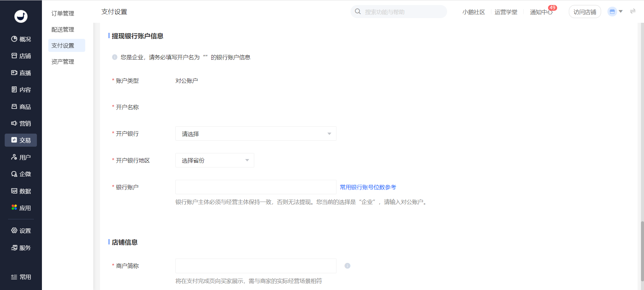This screenshot has width=644, height=290.
Task: Open 用户 section in sidebar
Action: (x=21, y=157)
